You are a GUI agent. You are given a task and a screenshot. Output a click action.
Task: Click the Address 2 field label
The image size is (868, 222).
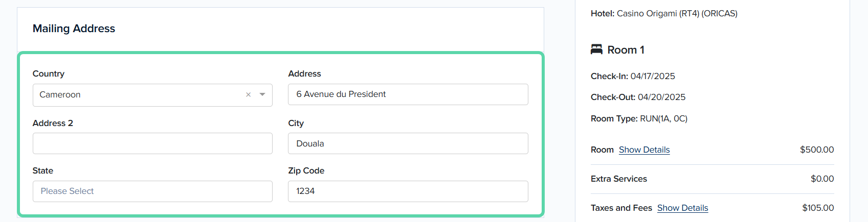pyautogui.click(x=53, y=123)
